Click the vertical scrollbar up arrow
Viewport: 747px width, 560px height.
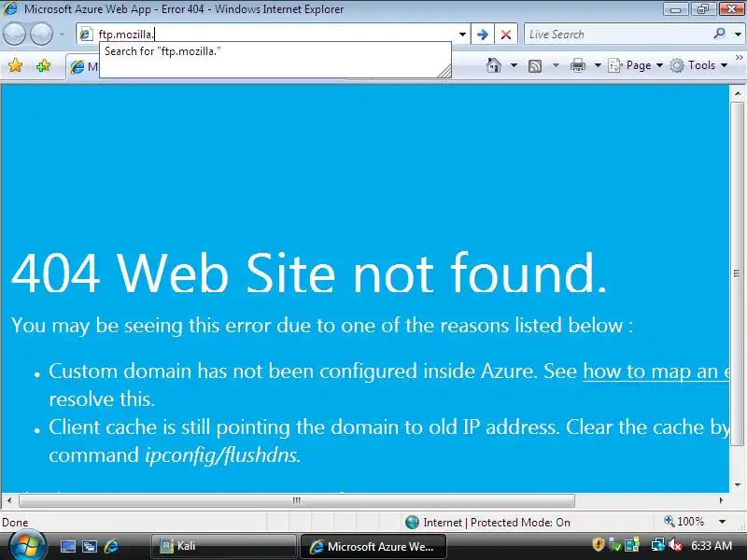pyautogui.click(x=738, y=93)
